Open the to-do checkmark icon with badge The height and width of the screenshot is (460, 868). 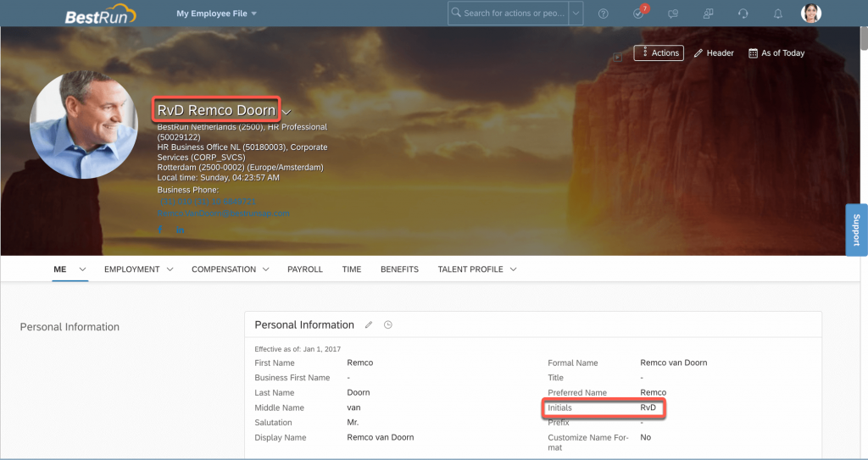point(639,14)
